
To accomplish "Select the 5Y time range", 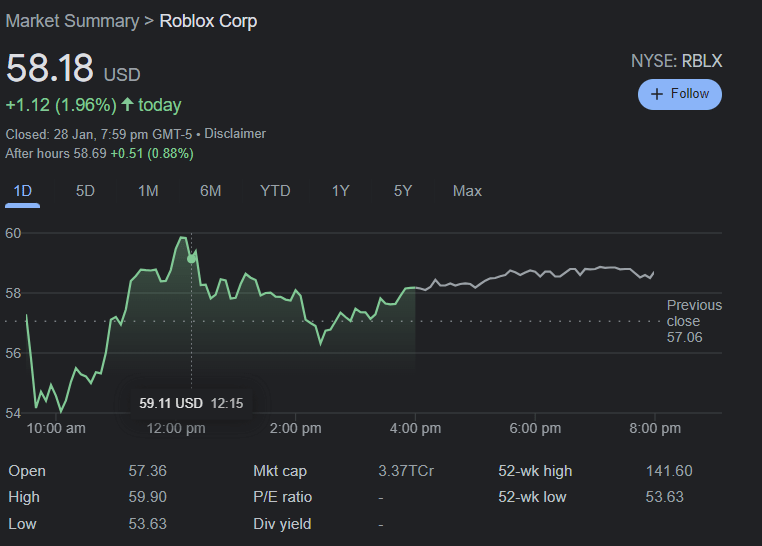I will [403, 191].
